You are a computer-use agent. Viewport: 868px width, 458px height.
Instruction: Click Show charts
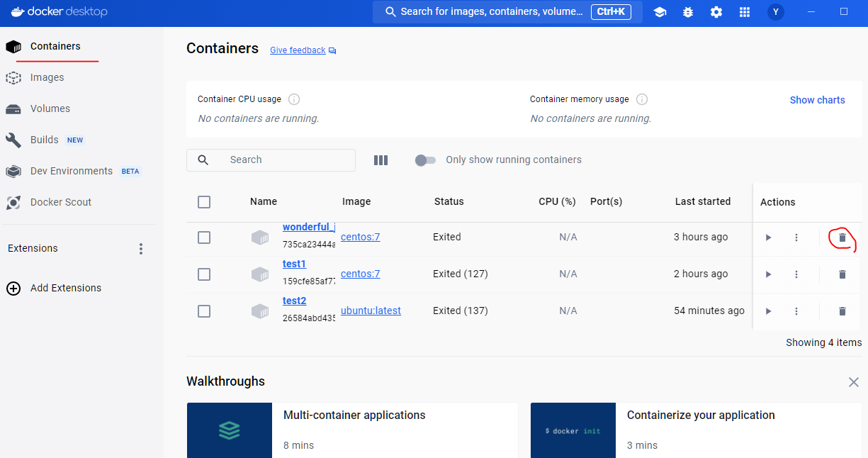click(x=817, y=100)
